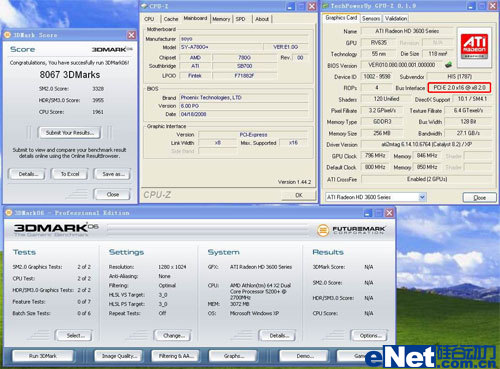Screen dimensions: 500x369
Task: Click the Close button in GPU-Z
Action: (x=479, y=197)
